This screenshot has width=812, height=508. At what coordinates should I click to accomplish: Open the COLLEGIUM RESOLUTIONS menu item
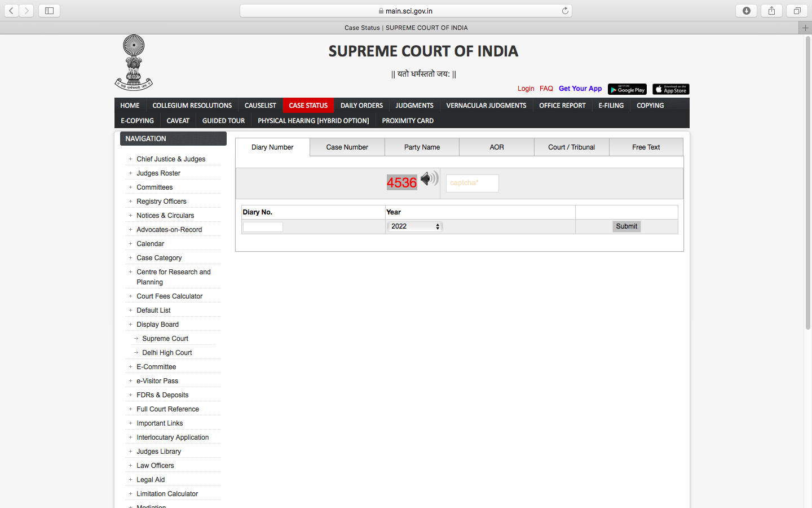[x=192, y=106]
